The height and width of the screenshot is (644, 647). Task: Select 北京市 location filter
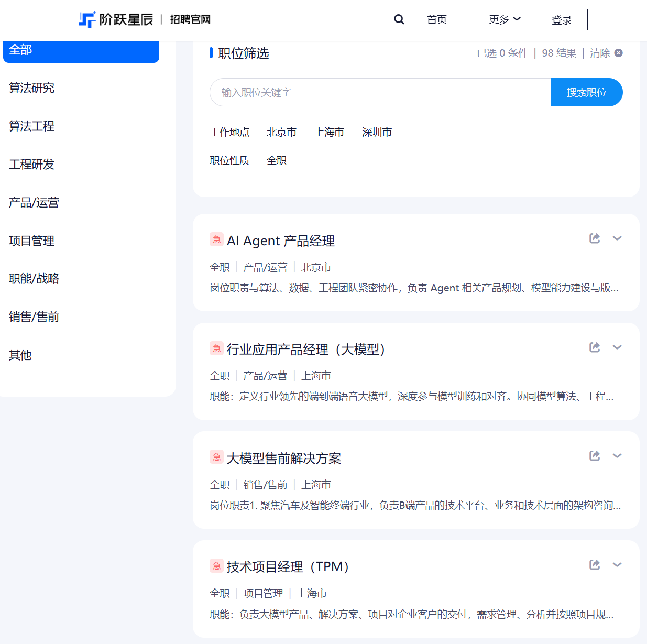pos(282,132)
